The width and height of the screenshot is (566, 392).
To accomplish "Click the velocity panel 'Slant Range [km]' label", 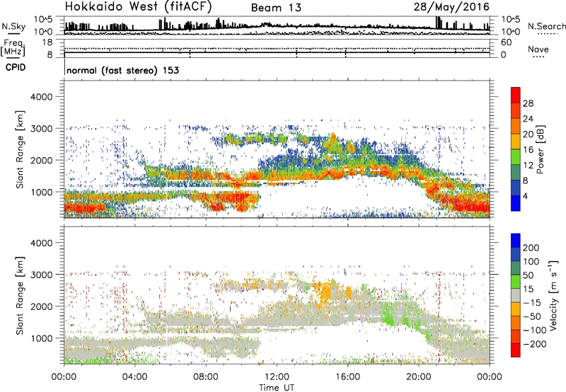I will [x=20, y=295].
